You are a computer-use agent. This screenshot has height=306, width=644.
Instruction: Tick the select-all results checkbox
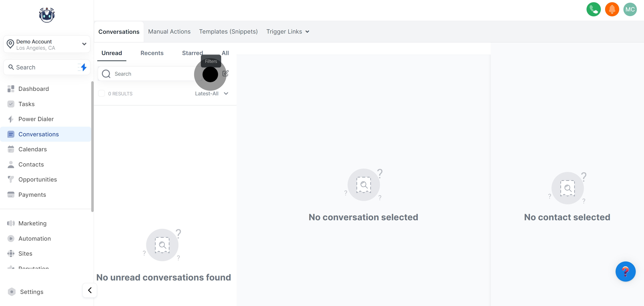[x=102, y=94]
